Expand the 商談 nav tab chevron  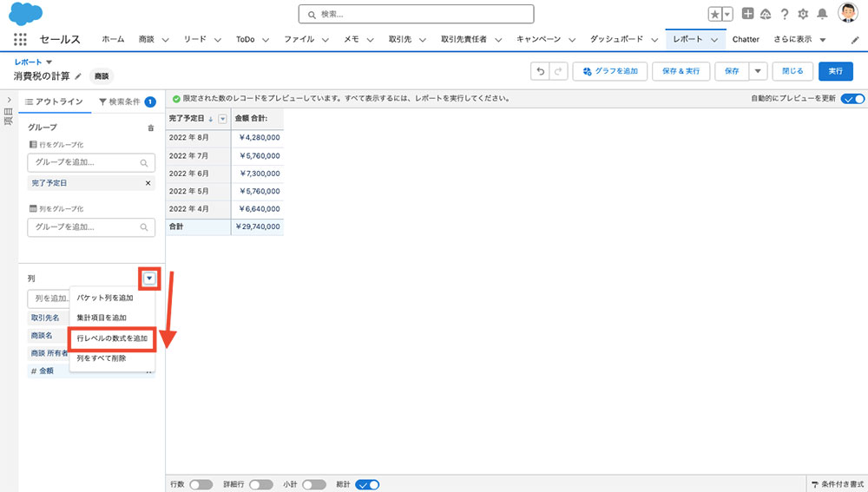165,40
